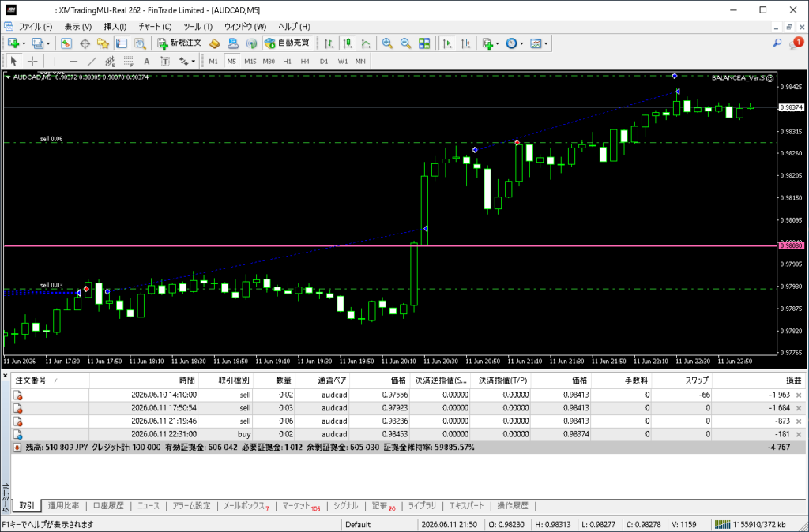Viewport: 809px width, 532px height.
Task: Select the horizontal line drawing tool
Action: [73, 62]
